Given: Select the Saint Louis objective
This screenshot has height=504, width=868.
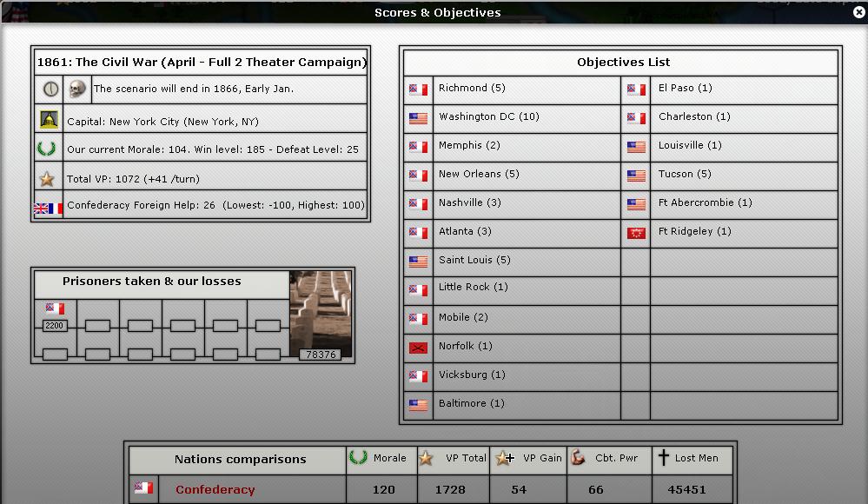Looking at the screenshot, I should coord(474,260).
